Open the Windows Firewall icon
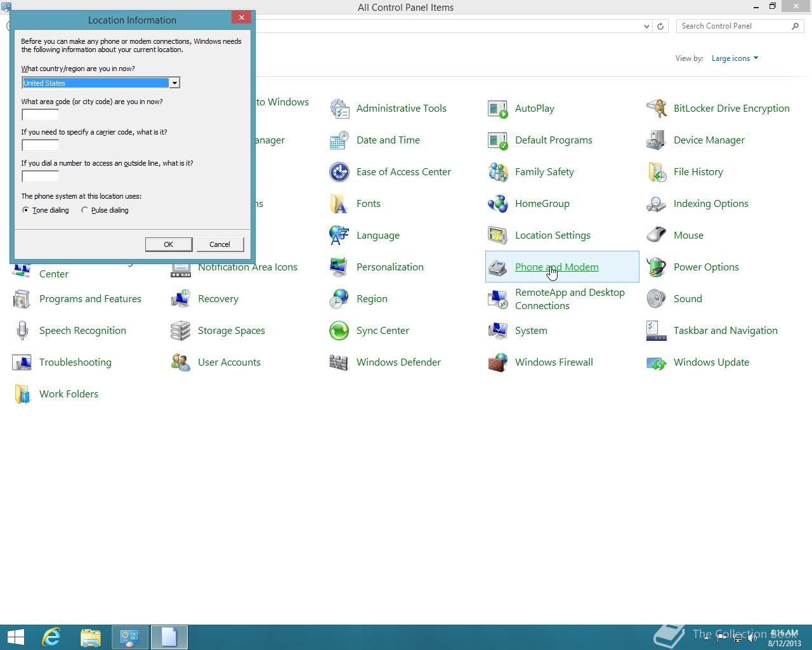 pos(498,362)
